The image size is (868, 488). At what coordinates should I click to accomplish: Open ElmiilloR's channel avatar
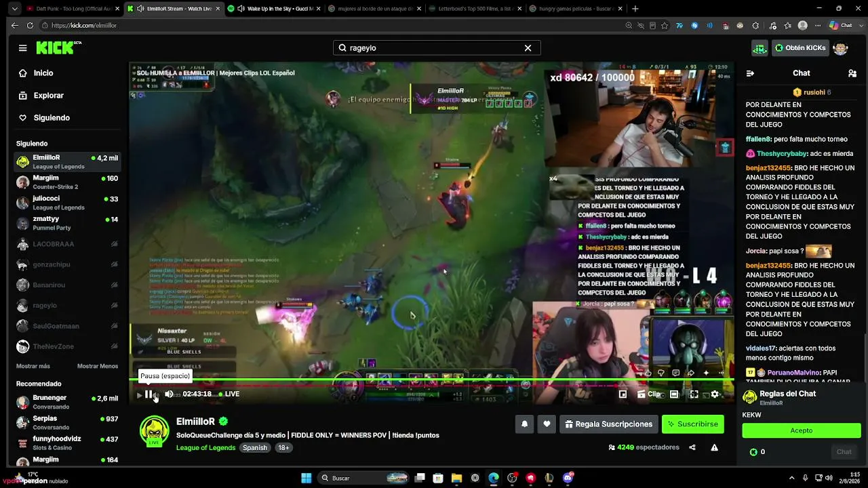point(154,432)
